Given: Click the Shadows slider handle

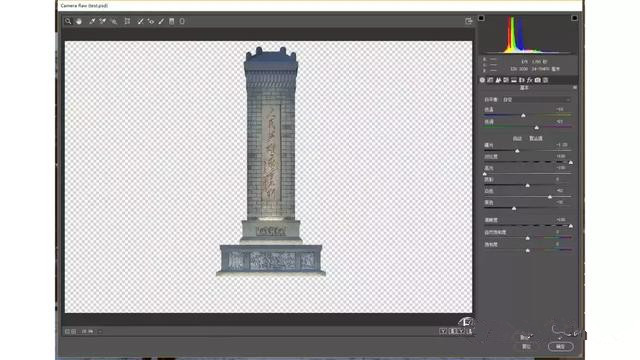Looking at the screenshot, I should tap(527, 186).
